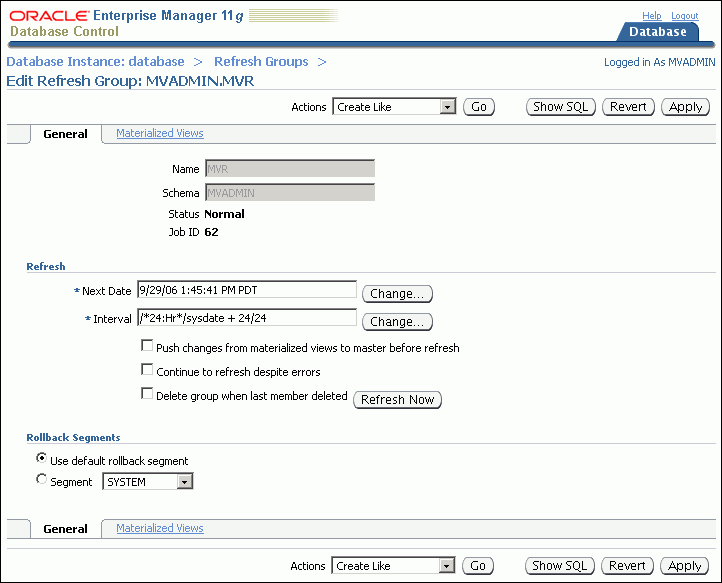The image size is (722, 583).
Task: Go to Database Instance breadcrumb link
Action: pyautogui.click(x=96, y=62)
